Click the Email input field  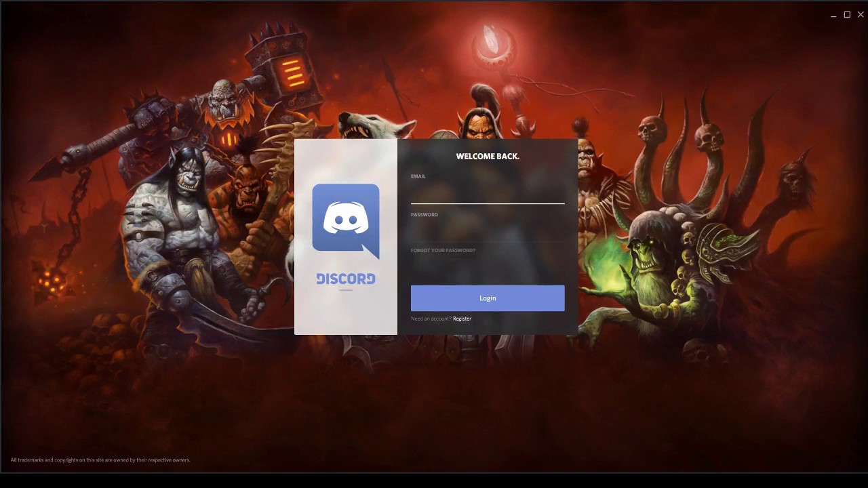click(x=488, y=193)
